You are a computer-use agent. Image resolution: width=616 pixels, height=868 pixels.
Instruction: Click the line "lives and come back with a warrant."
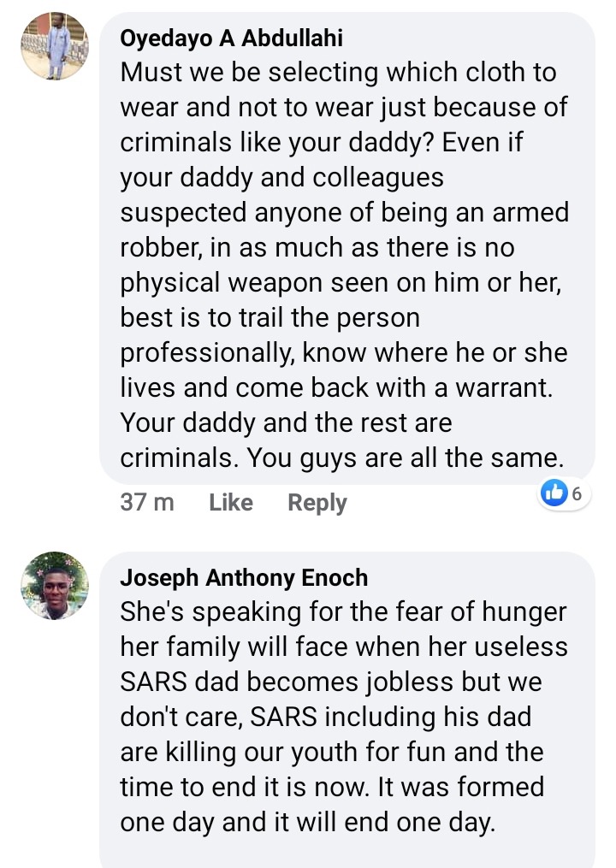point(338,387)
